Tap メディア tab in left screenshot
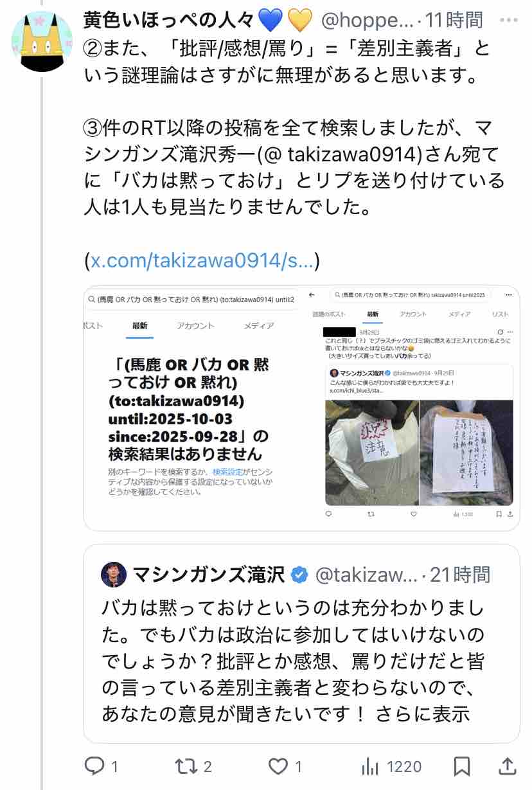Viewport: 532px width, 790px height. coord(258,326)
